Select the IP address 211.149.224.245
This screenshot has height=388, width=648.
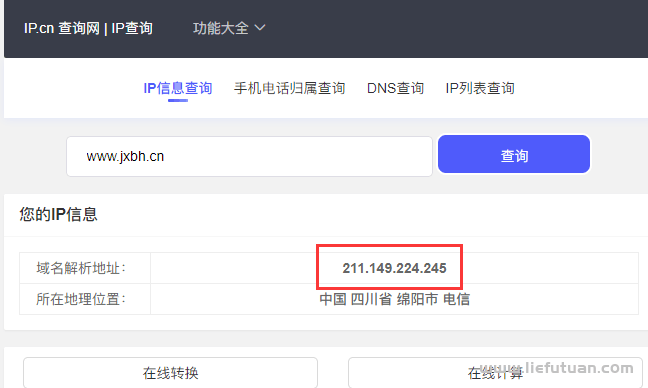pyautogui.click(x=394, y=268)
